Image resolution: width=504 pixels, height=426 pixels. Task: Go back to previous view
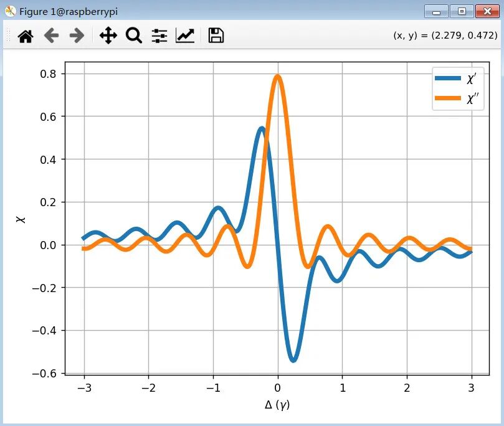51,35
